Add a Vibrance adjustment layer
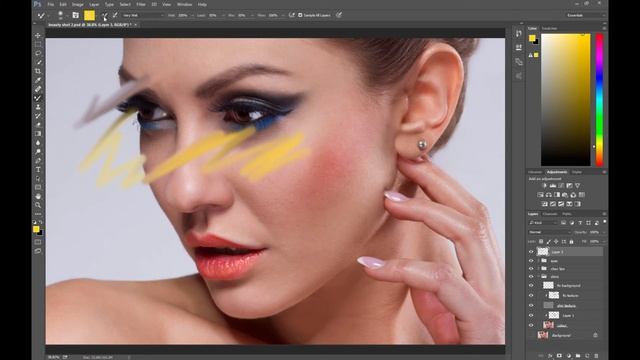This screenshot has width=640, height=360. 578,186
